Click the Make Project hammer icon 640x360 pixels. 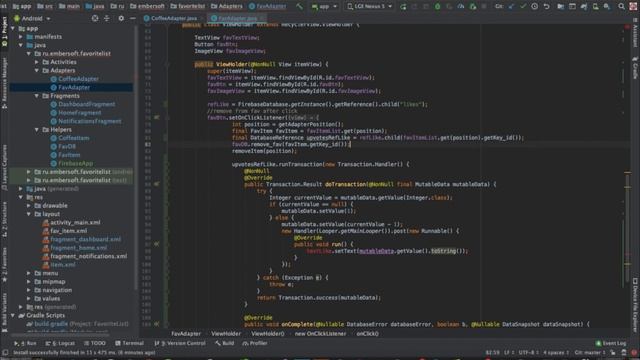pyautogui.click(x=300, y=6)
